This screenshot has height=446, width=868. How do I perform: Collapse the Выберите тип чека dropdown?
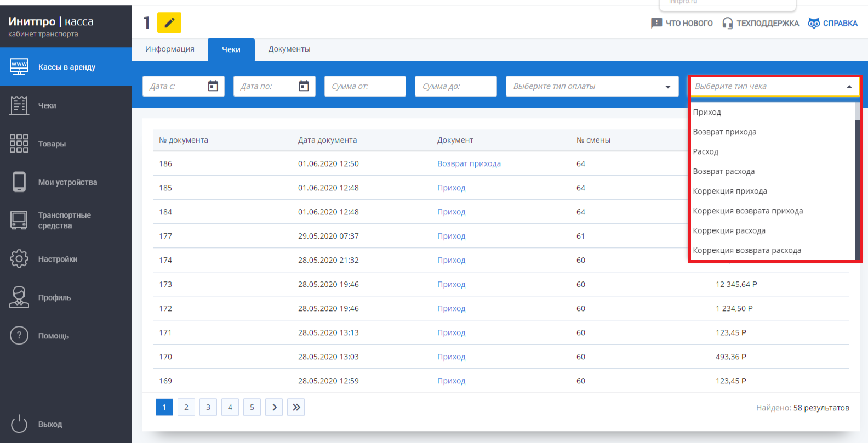click(849, 87)
